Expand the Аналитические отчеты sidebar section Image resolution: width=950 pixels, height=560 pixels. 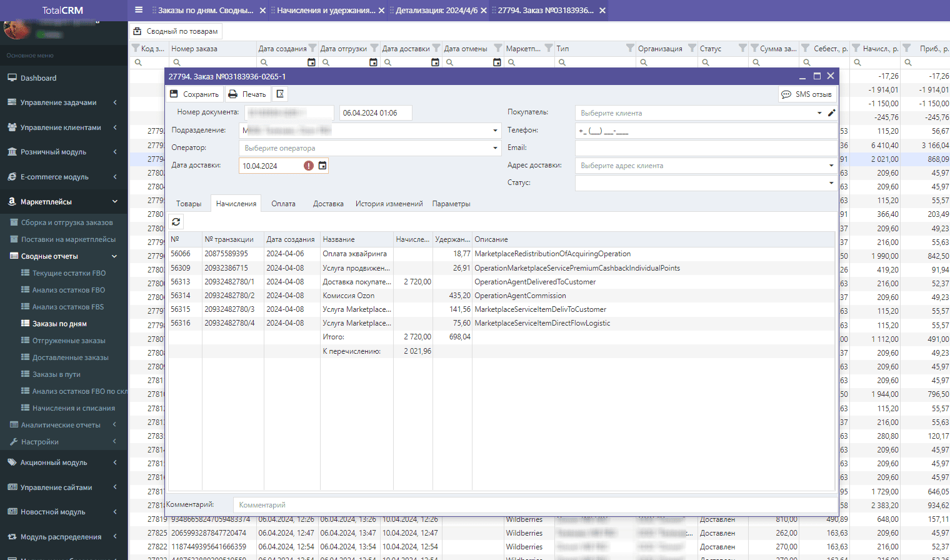tap(60, 424)
